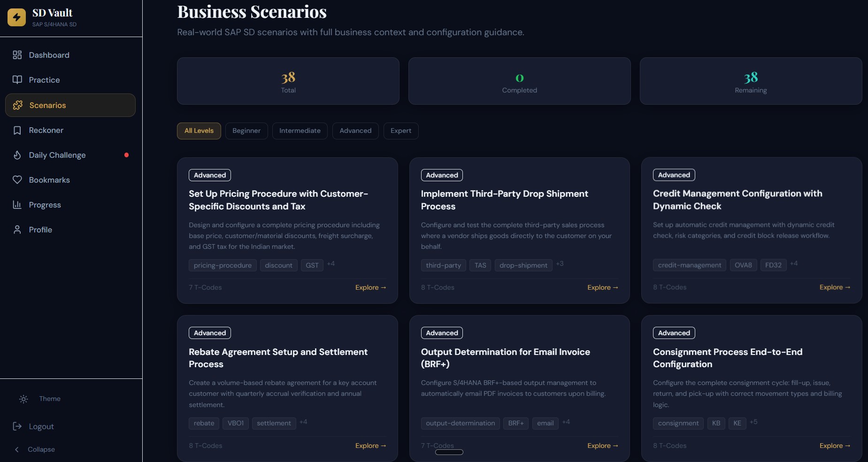Show All Levels filter chip

click(x=199, y=131)
